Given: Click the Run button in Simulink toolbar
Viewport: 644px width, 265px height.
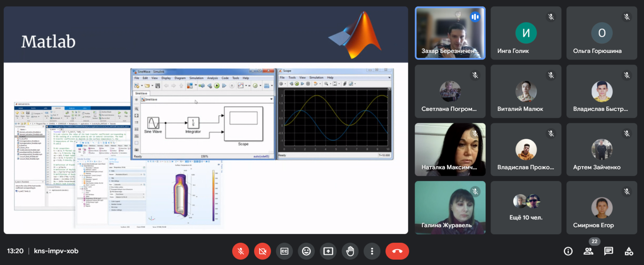Looking at the screenshot, I should (217, 86).
